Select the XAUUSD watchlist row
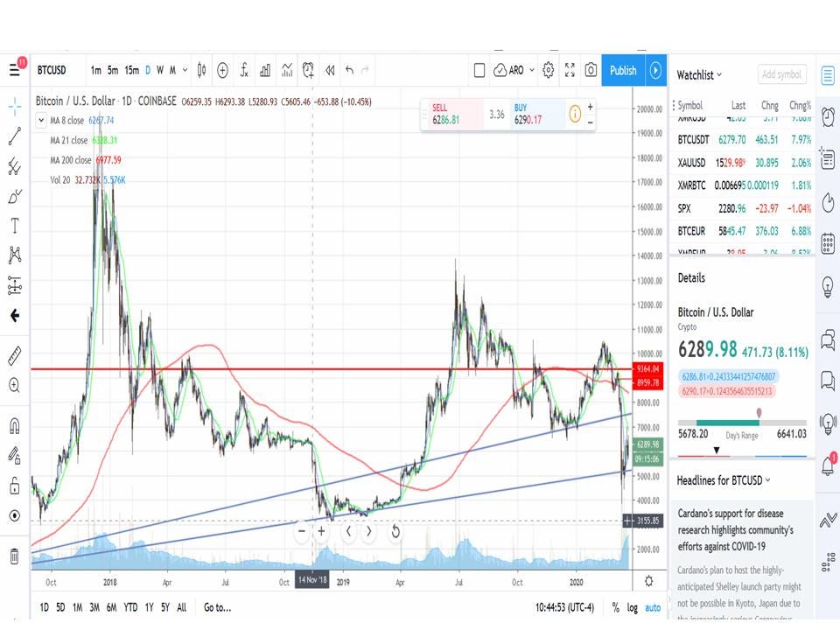Viewport: 840px width, 630px height. (x=744, y=163)
